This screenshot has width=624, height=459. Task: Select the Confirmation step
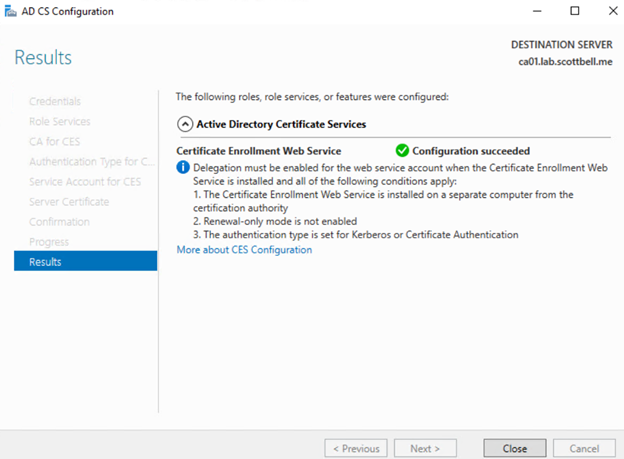click(59, 221)
